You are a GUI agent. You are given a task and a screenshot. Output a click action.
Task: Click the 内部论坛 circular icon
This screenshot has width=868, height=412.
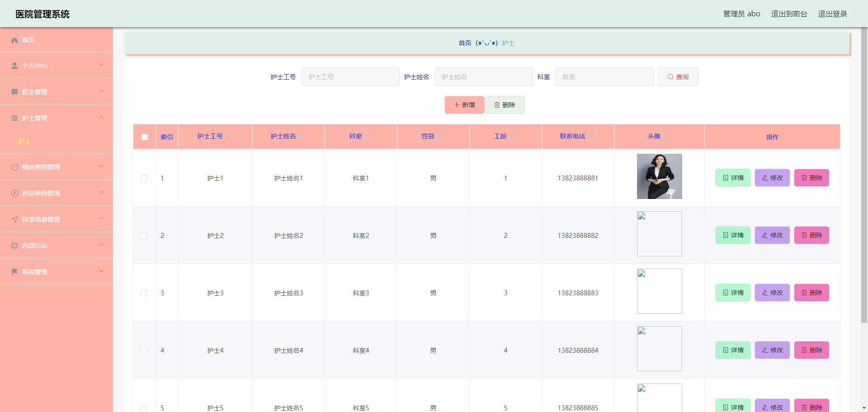(x=14, y=246)
